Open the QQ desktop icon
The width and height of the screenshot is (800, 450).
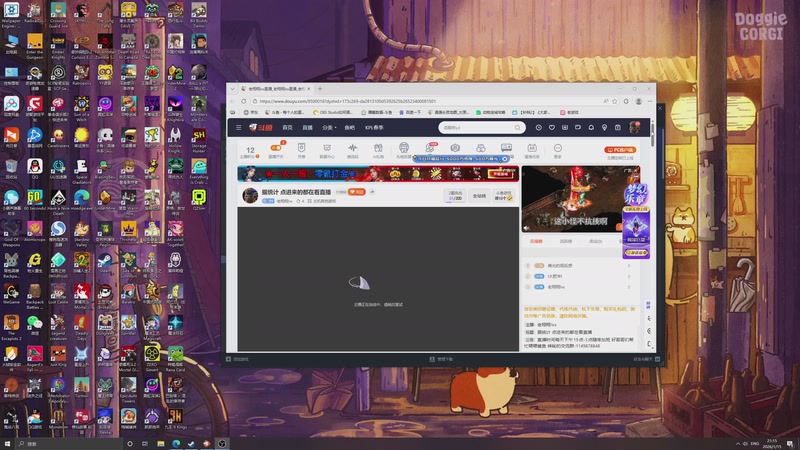35,169
